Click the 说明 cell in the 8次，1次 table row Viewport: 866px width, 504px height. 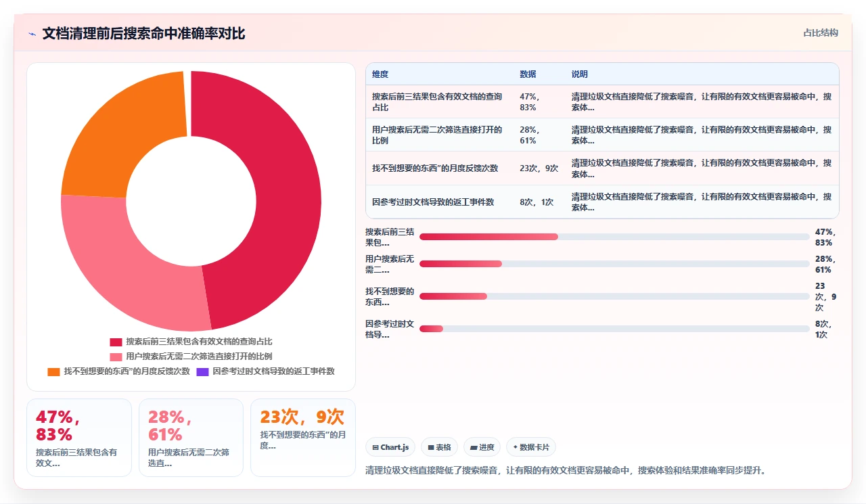pos(702,202)
